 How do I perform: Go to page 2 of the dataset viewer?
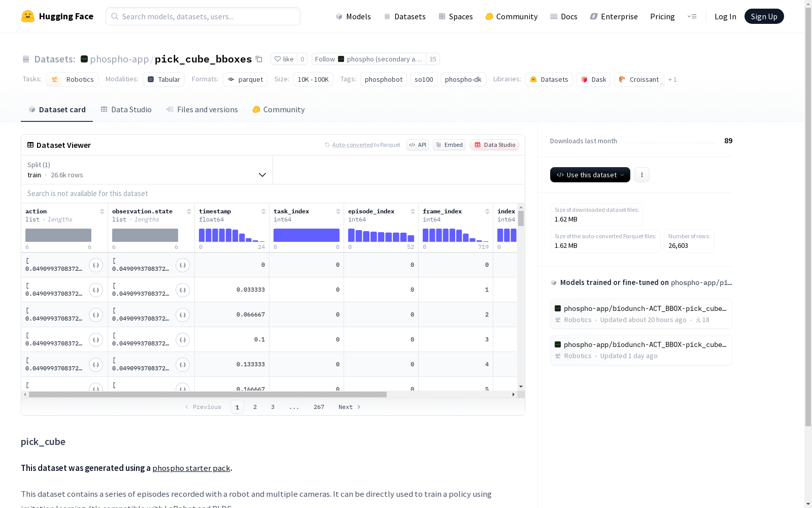pos(255,407)
